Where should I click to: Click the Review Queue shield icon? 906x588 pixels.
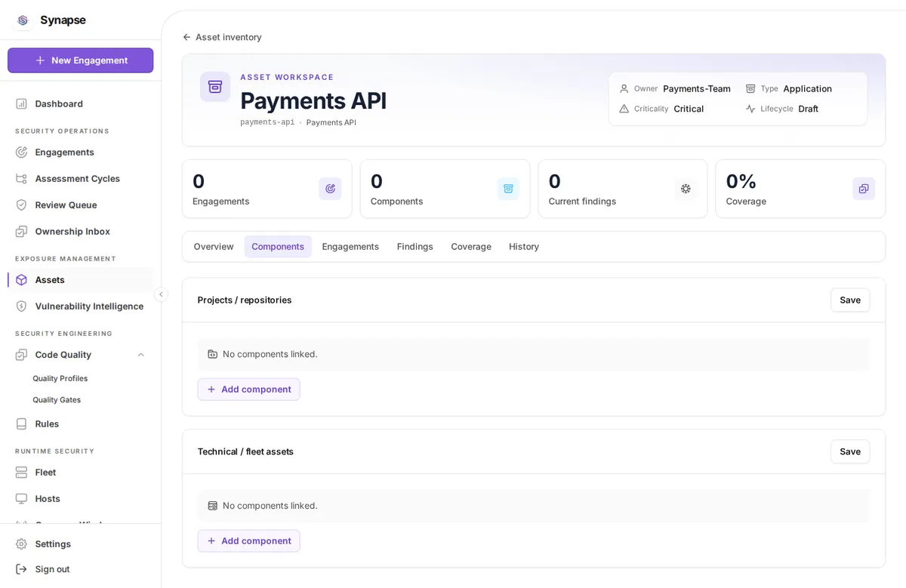click(21, 205)
